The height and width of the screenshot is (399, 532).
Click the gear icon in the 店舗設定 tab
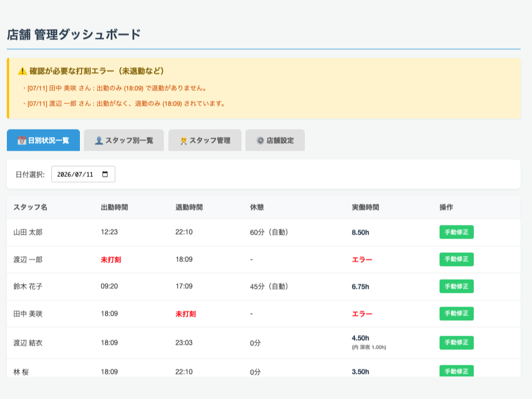[x=260, y=140]
